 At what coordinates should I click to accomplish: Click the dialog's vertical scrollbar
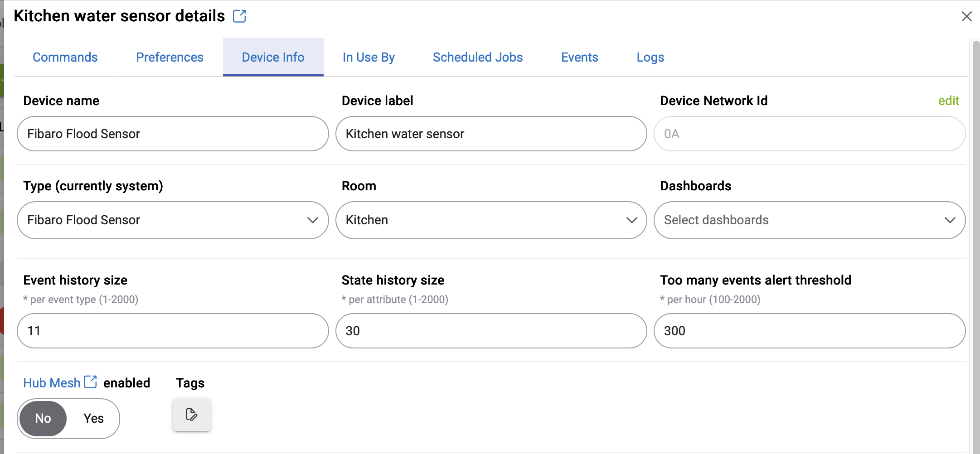(976, 247)
